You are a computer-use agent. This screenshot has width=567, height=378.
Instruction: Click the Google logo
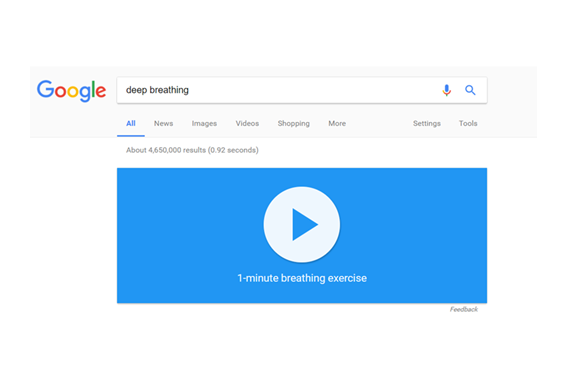tap(71, 90)
